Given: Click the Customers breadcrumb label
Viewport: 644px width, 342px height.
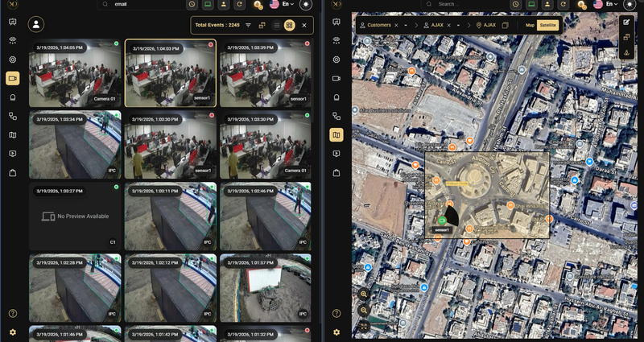Looking at the screenshot, I should 379,25.
